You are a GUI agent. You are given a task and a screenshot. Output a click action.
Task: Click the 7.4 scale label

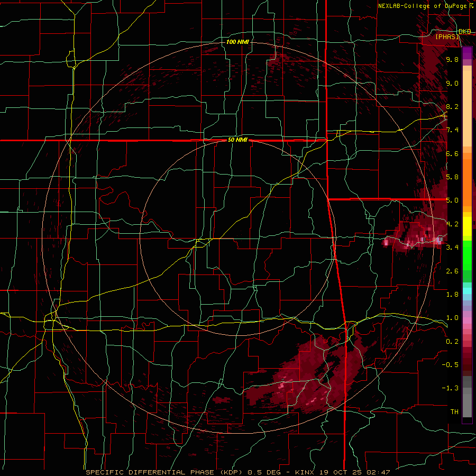point(452,130)
